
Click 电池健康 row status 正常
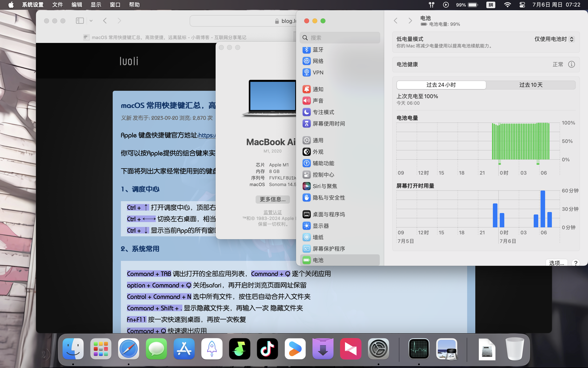pyautogui.click(x=558, y=64)
